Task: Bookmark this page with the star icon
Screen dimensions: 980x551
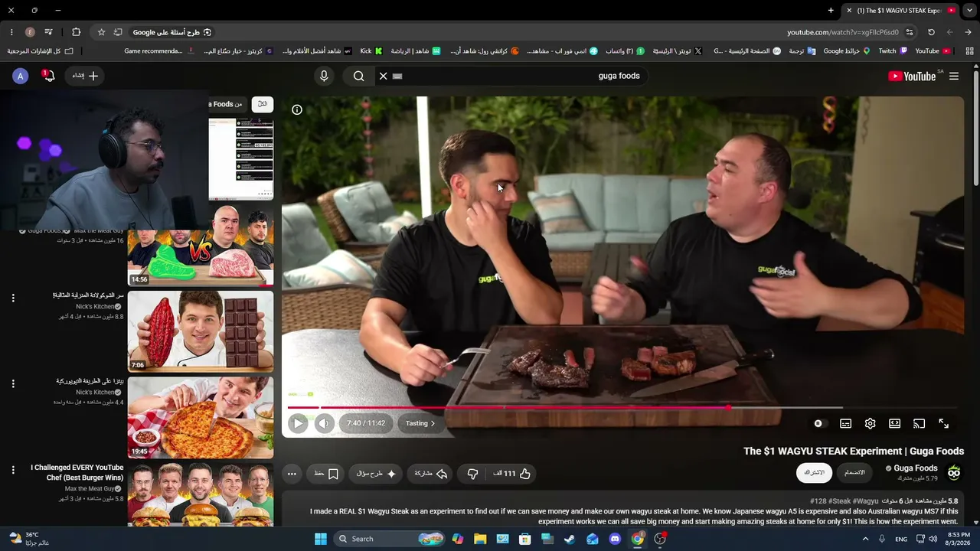Action: [x=101, y=32]
